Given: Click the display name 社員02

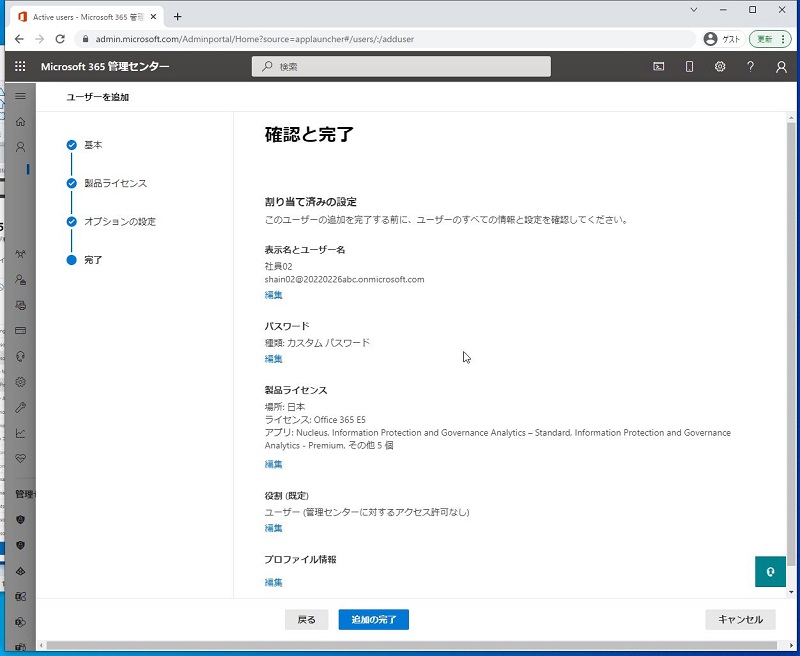Looking at the screenshot, I should click(278, 266).
